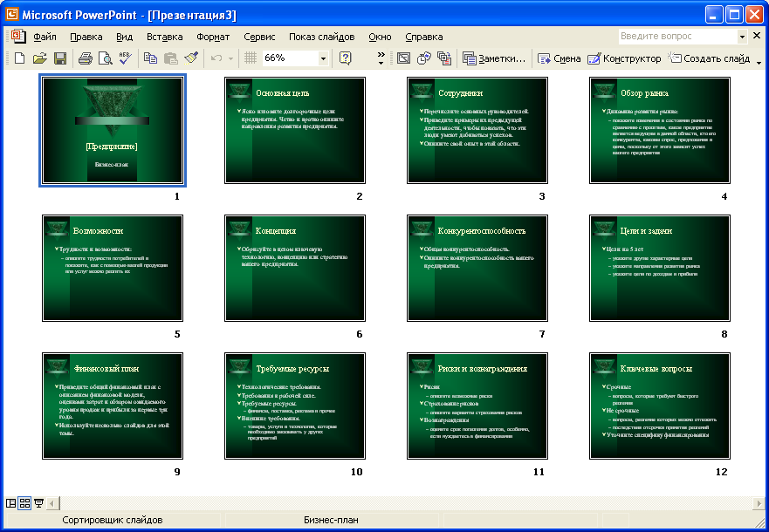Click the Summary Slide icon
The height and width of the screenshot is (532, 769).
pos(444,58)
